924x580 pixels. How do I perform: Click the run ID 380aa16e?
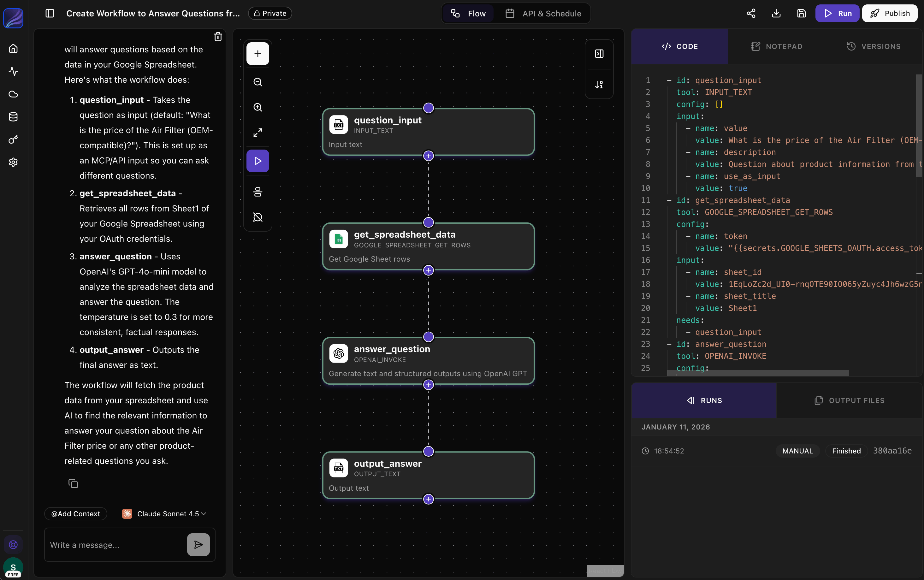coord(892,451)
